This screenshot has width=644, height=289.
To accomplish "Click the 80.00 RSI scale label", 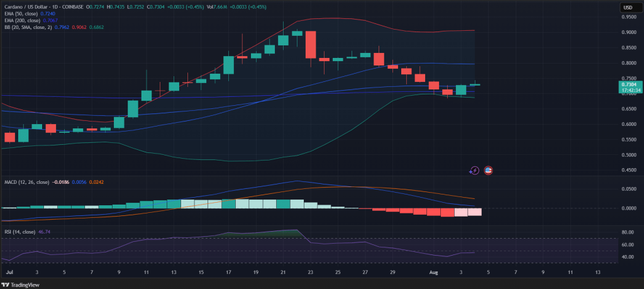I will click(x=629, y=232).
